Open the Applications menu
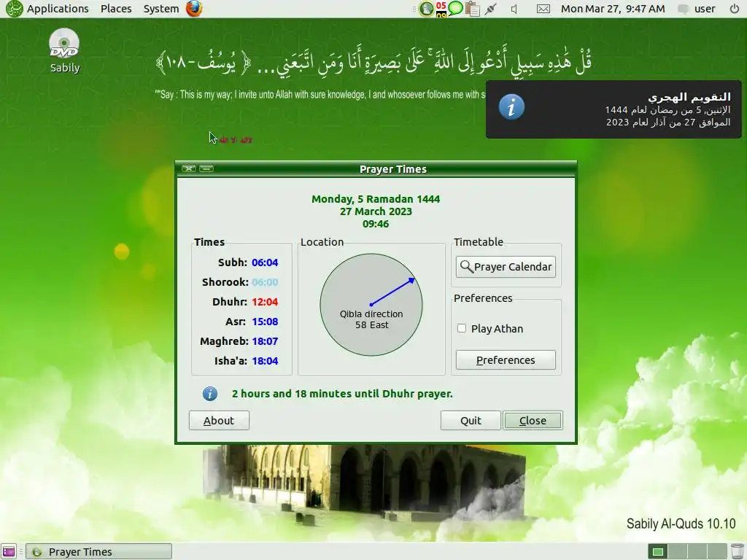 pos(58,9)
